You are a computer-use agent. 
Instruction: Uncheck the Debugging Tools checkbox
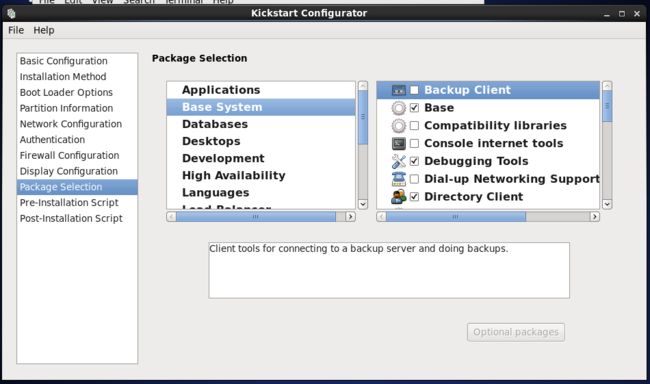[414, 161]
